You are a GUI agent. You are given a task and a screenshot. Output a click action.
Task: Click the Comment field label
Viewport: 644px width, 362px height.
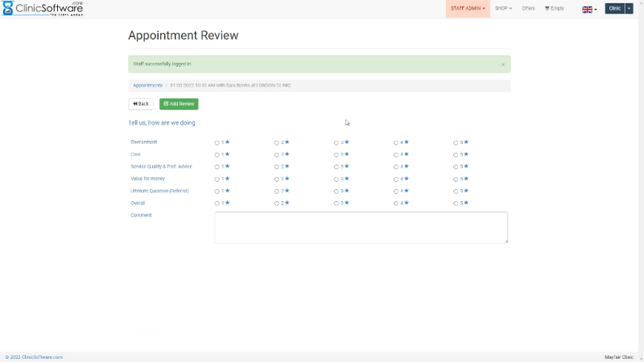(141, 215)
